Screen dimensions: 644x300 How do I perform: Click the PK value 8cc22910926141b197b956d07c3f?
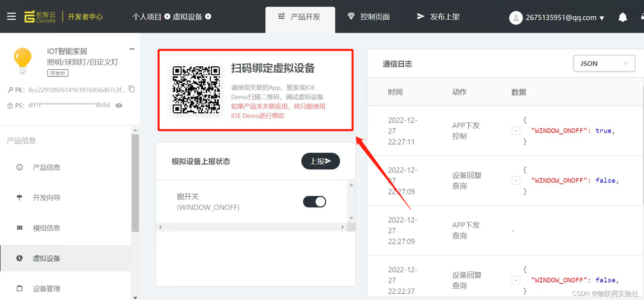point(77,90)
